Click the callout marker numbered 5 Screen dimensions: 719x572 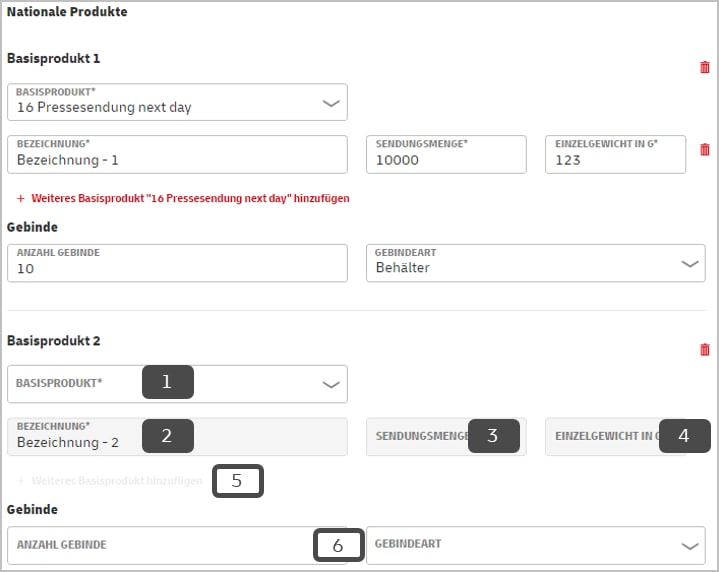237,481
